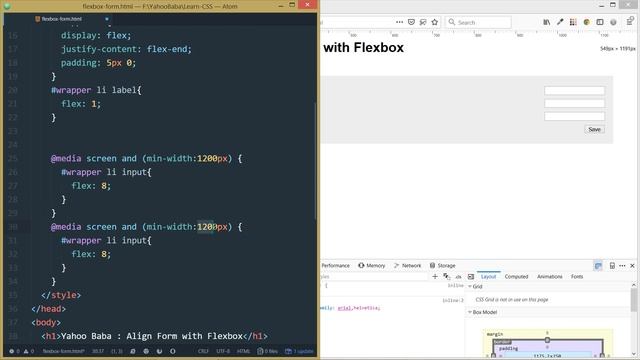Open devtools customize ellipsis menu
The width and height of the screenshot is (640, 360).
pyautogui.click(x=622, y=265)
